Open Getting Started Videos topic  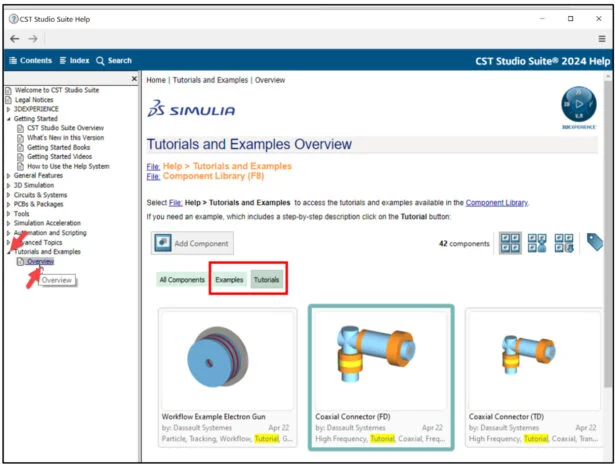pyautogui.click(x=60, y=156)
